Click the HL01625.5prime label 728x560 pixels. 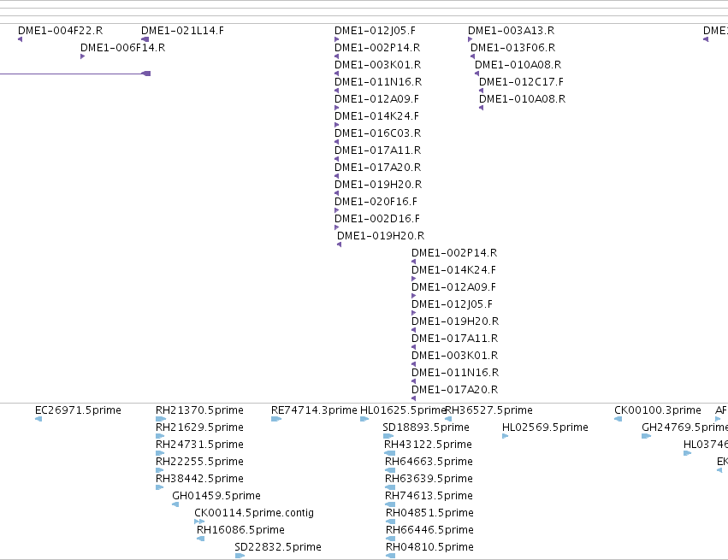coord(403,410)
